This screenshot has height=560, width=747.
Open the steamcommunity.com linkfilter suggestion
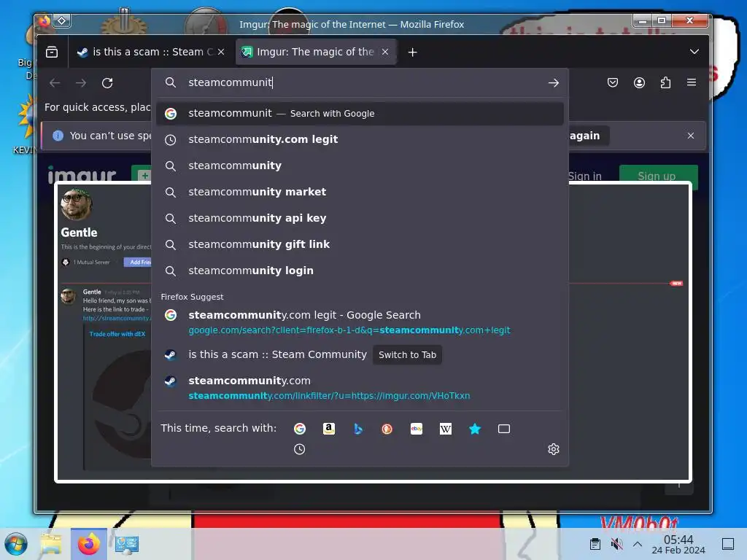tap(360, 388)
